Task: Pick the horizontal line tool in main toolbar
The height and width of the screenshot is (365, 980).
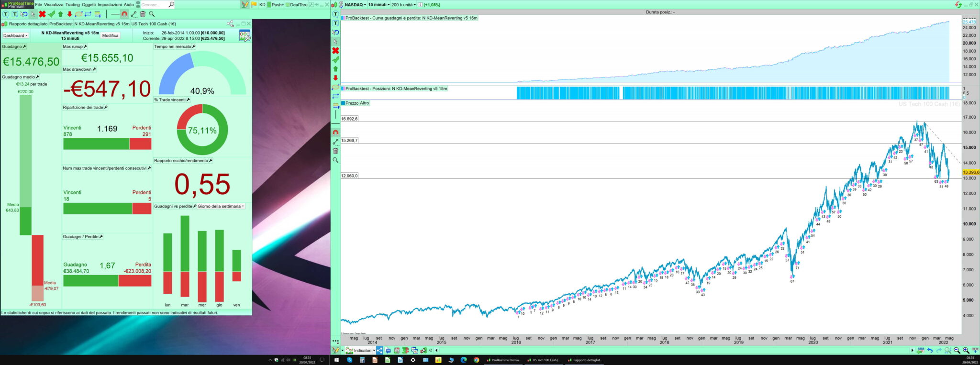Action: tap(115, 14)
